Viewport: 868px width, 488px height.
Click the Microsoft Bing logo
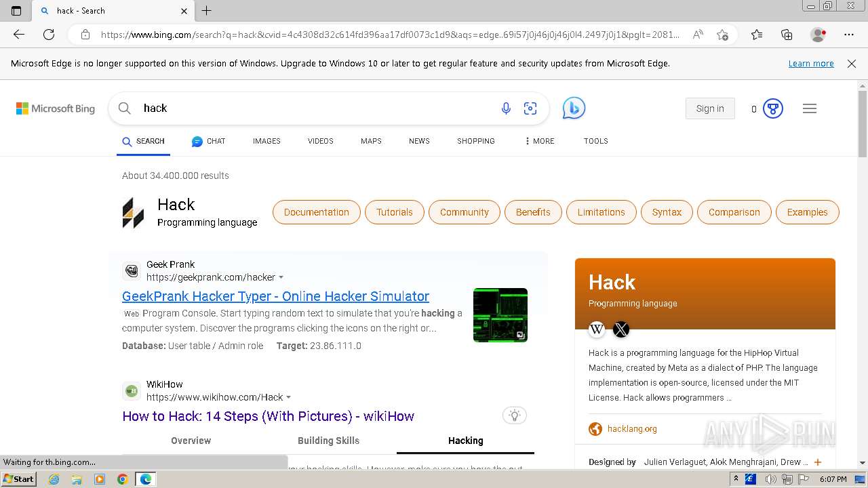tap(56, 108)
